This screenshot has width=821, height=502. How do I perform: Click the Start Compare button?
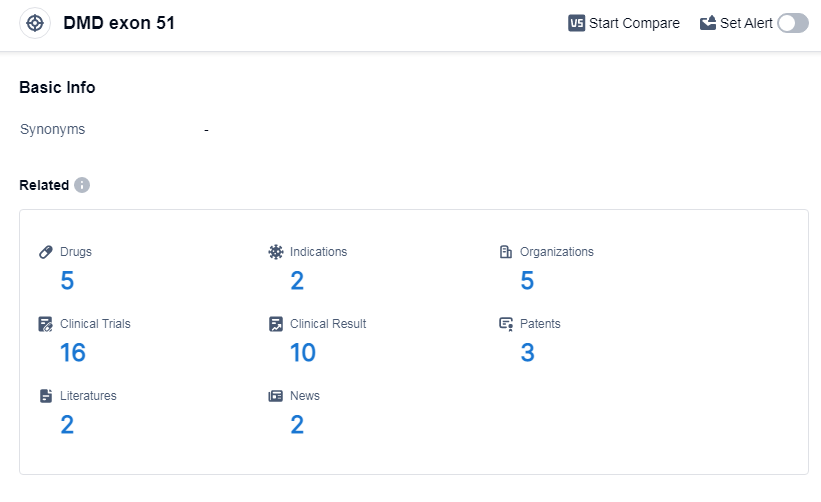(634, 23)
